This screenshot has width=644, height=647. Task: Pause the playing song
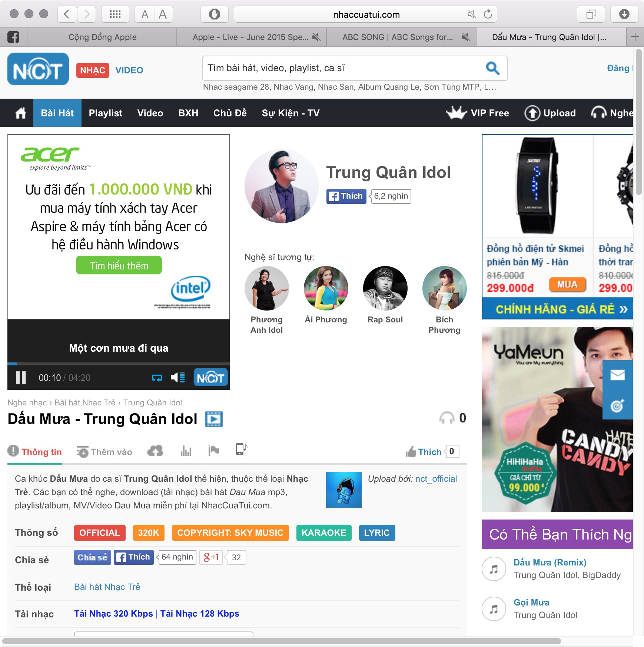pyautogui.click(x=21, y=378)
